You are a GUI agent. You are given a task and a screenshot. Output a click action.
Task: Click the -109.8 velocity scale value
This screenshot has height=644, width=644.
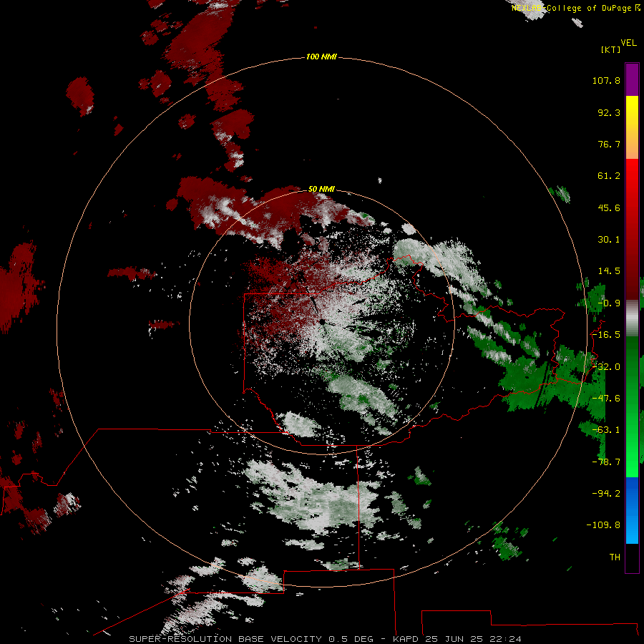point(603,525)
